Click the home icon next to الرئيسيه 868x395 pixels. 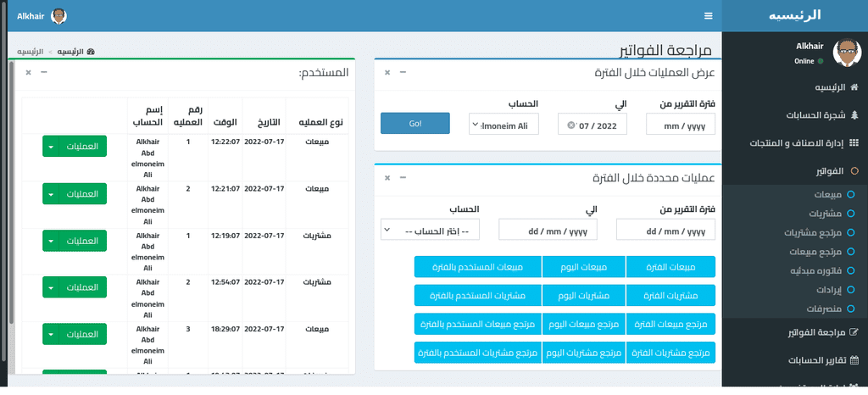pyautogui.click(x=854, y=87)
